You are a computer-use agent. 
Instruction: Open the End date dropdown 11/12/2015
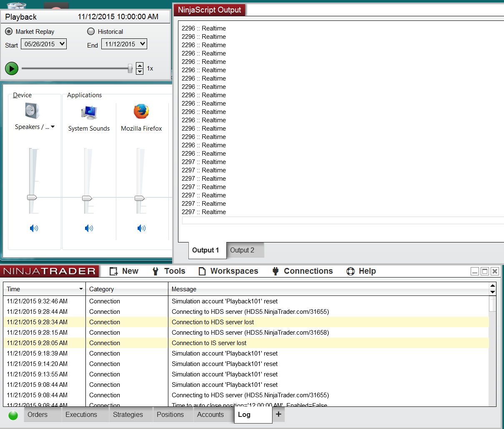click(x=124, y=44)
